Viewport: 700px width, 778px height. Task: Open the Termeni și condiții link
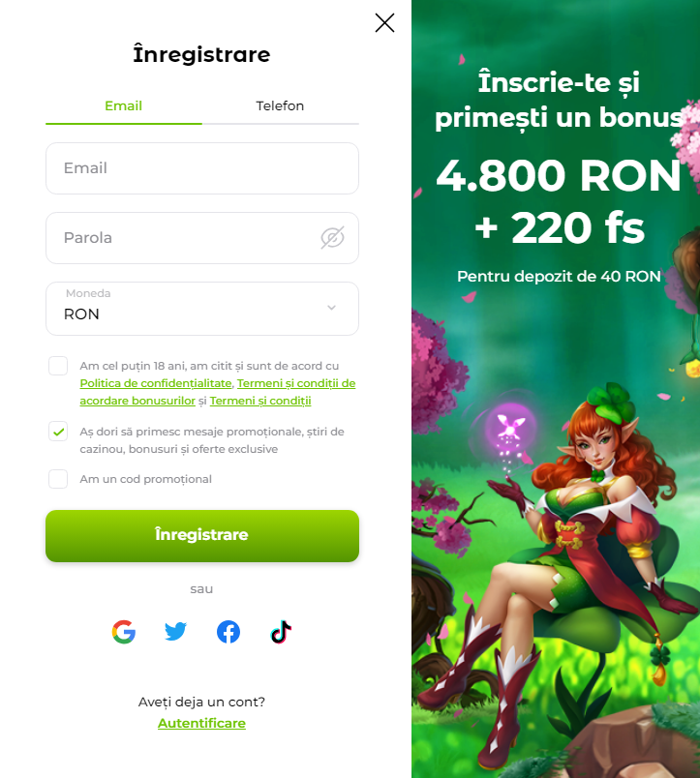point(260,401)
